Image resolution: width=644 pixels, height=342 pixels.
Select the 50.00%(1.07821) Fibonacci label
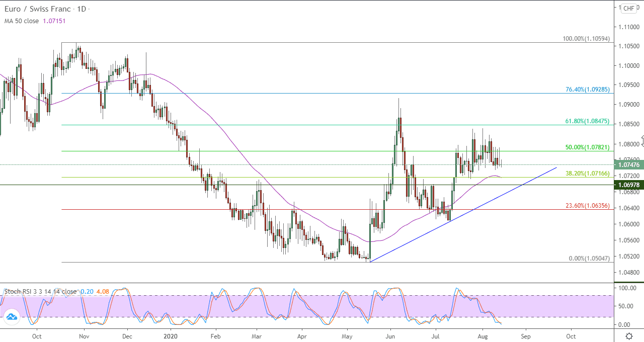point(588,147)
